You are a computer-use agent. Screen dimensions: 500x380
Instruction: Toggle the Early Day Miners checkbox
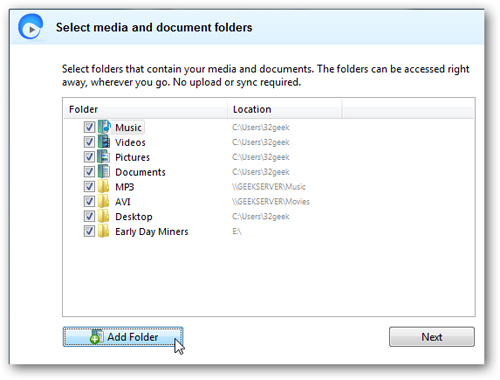pos(89,231)
